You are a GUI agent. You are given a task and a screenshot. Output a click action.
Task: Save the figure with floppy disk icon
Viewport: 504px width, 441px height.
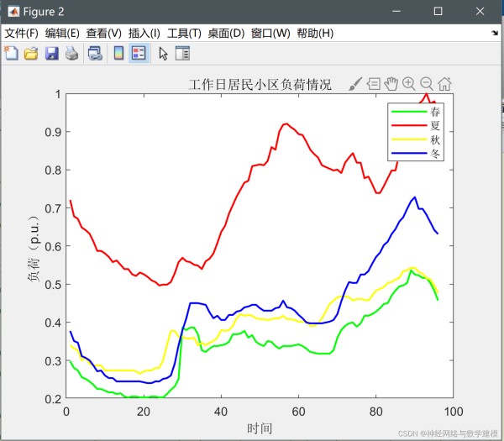click(x=51, y=53)
